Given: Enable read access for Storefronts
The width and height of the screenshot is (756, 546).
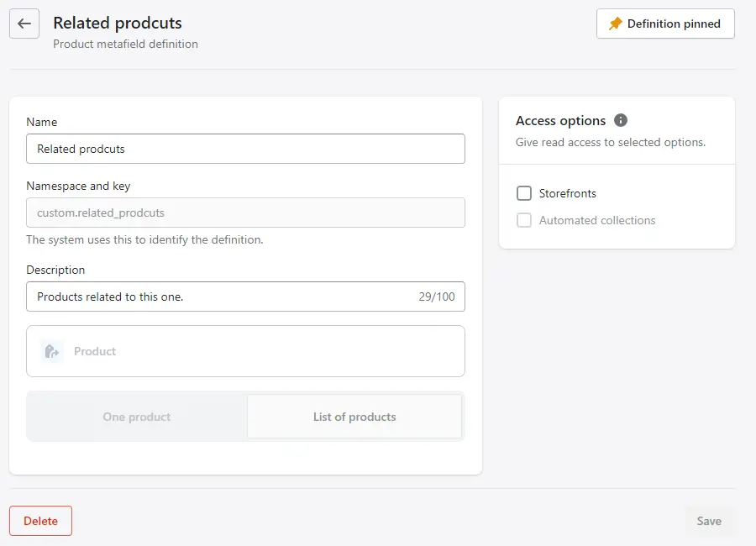Looking at the screenshot, I should [x=523, y=193].
